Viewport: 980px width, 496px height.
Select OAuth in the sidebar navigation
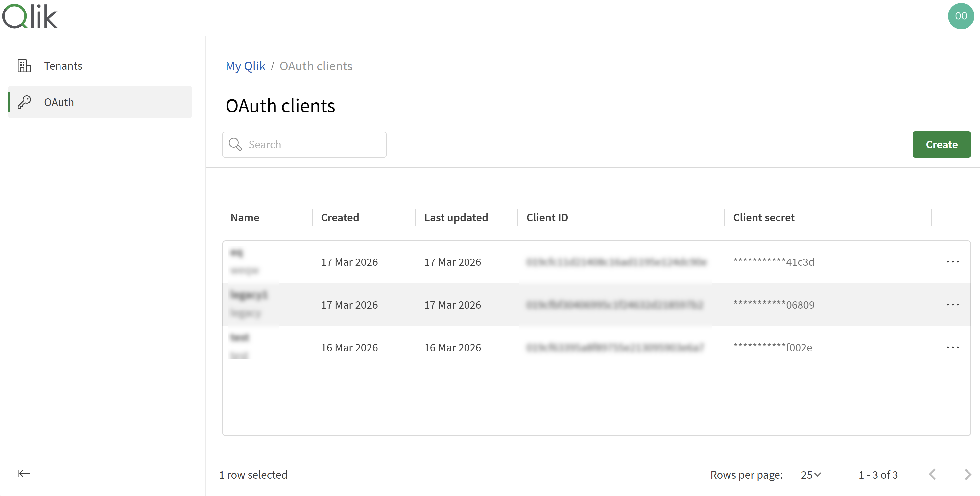click(60, 102)
